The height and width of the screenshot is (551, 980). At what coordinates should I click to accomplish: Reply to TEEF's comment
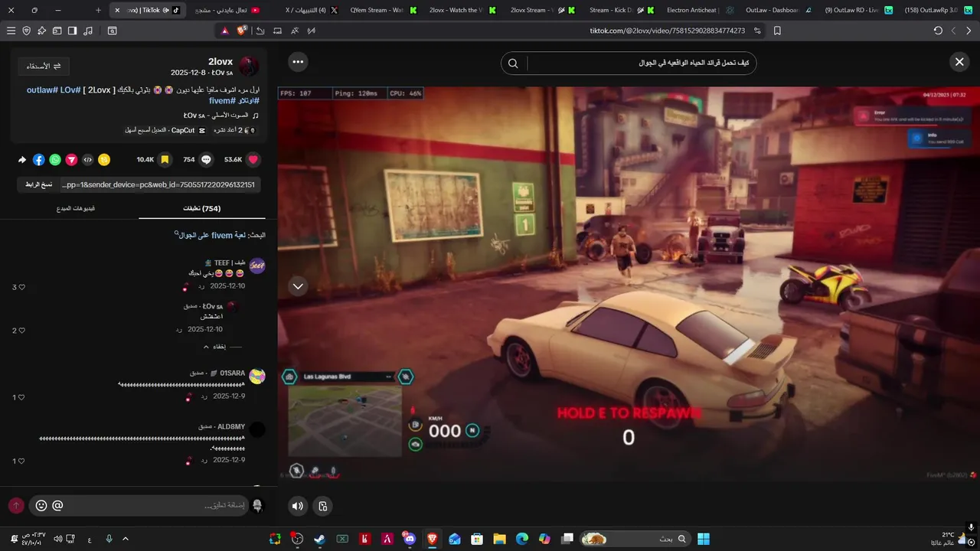pos(201,286)
